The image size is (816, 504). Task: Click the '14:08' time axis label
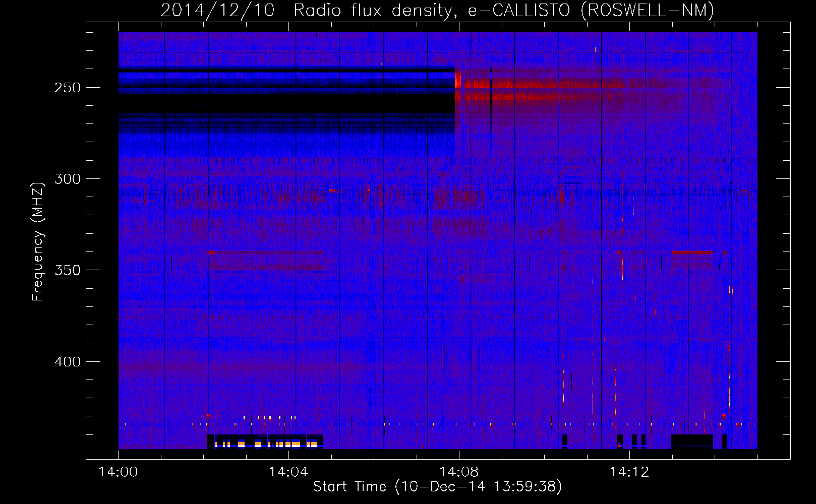coord(459,472)
